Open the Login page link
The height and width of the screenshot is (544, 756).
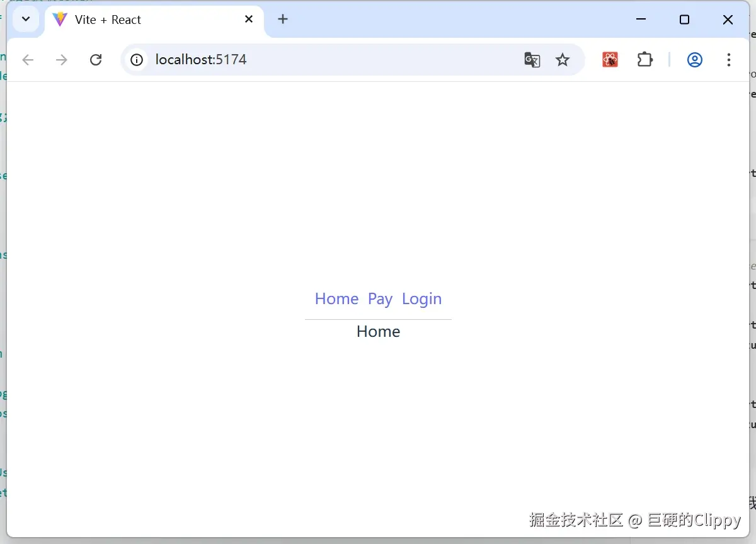421,298
